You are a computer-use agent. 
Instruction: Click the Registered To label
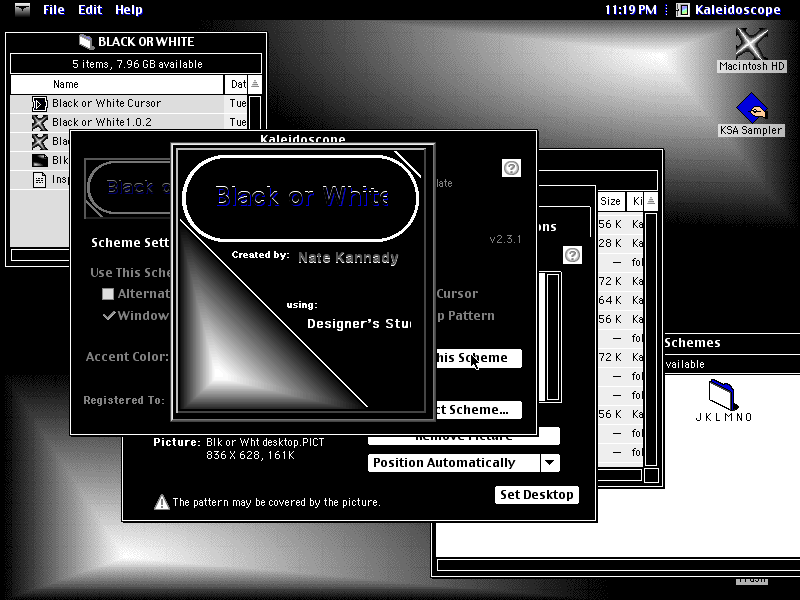(124, 400)
